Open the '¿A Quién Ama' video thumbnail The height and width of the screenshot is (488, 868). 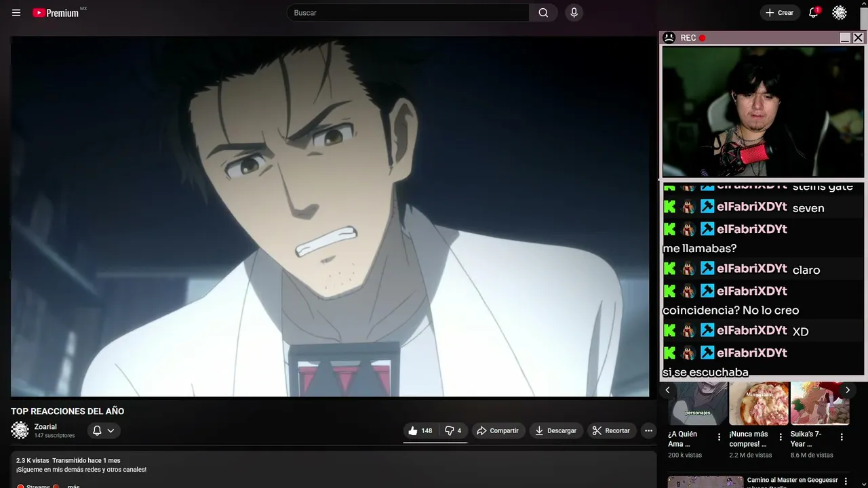pos(698,404)
